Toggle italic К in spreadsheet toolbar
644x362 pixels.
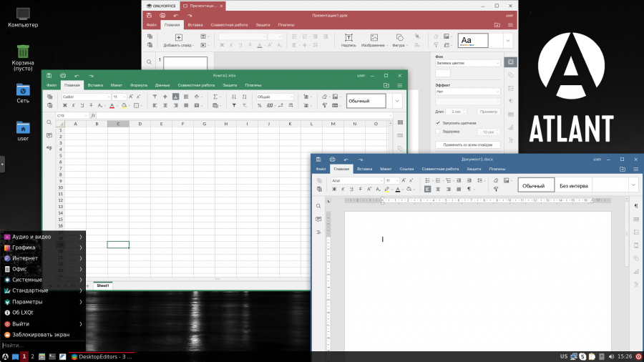click(74, 105)
